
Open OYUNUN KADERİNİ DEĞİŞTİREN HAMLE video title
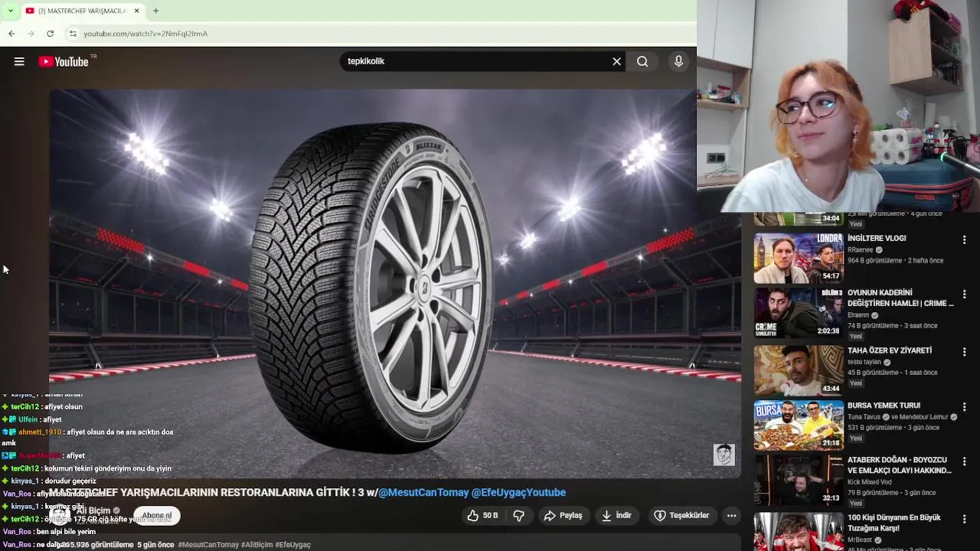[900, 298]
